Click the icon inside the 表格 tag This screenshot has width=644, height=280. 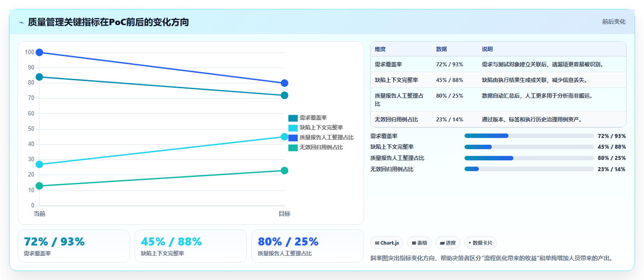[x=414, y=243]
